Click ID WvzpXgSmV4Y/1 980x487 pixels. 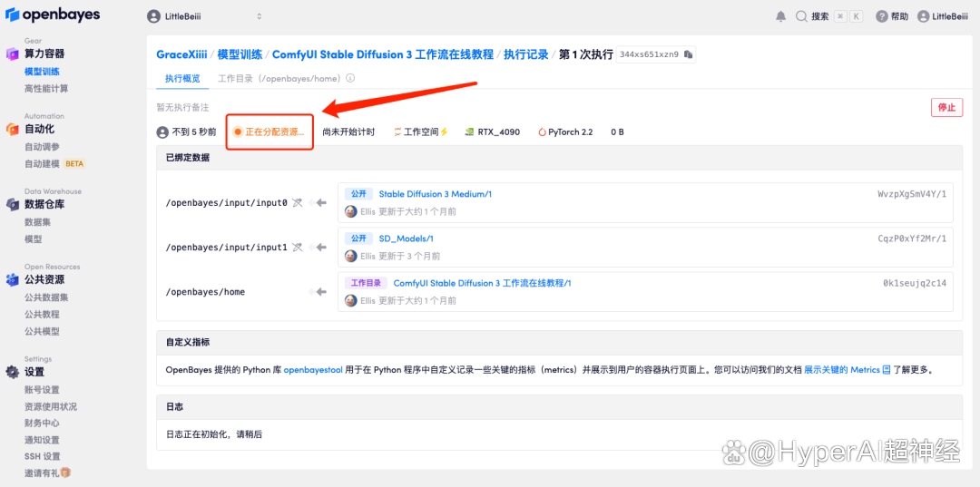click(912, 194)
